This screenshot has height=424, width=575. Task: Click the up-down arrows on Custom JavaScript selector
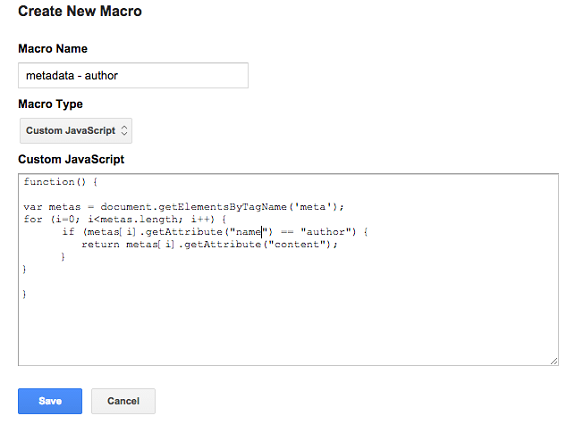(x=124, y=131)
